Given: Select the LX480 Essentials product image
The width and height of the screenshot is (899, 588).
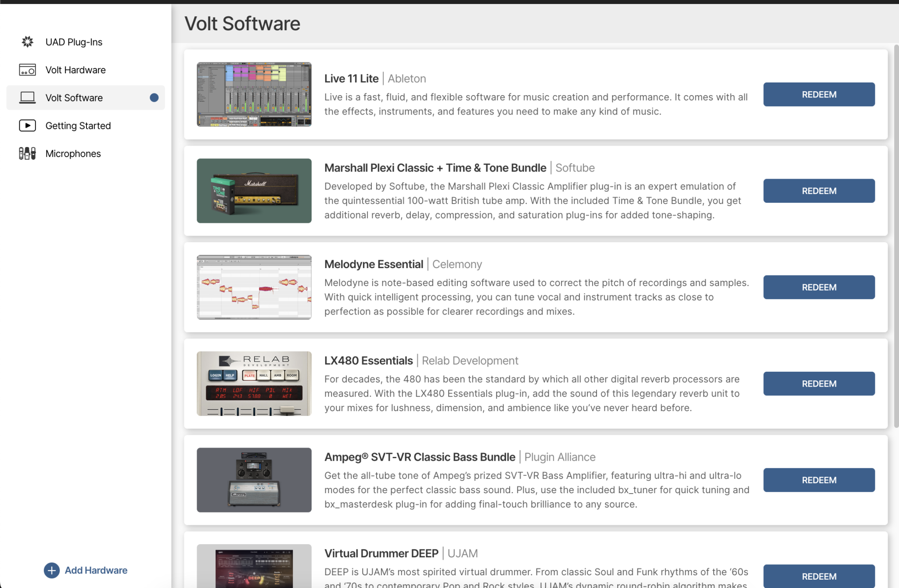Looking at the screenshot, I should click(254, 383).
